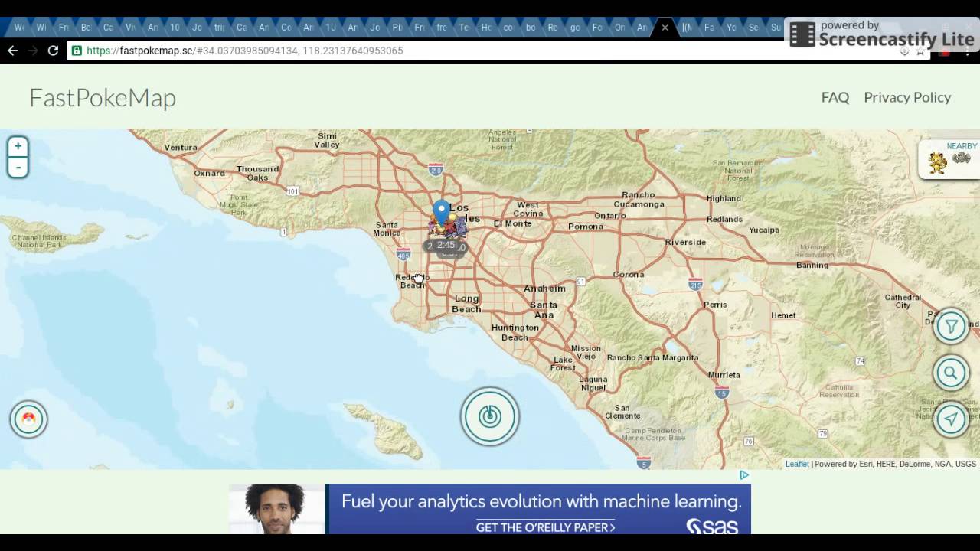The width and height of the screenshot is (980, 551).
Task: Click Perris label on map
Action: coord(715,305)
